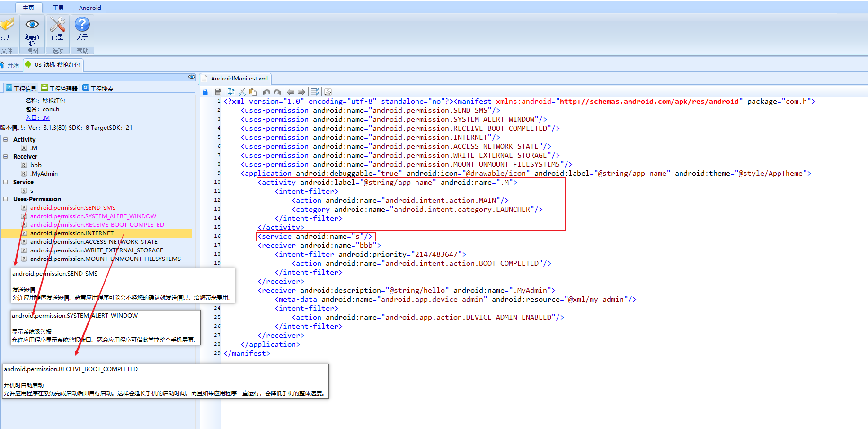This screenshot has height=429, width=868.
Task: Select the 工程管理器 panel tab
Action: [59, 89]
